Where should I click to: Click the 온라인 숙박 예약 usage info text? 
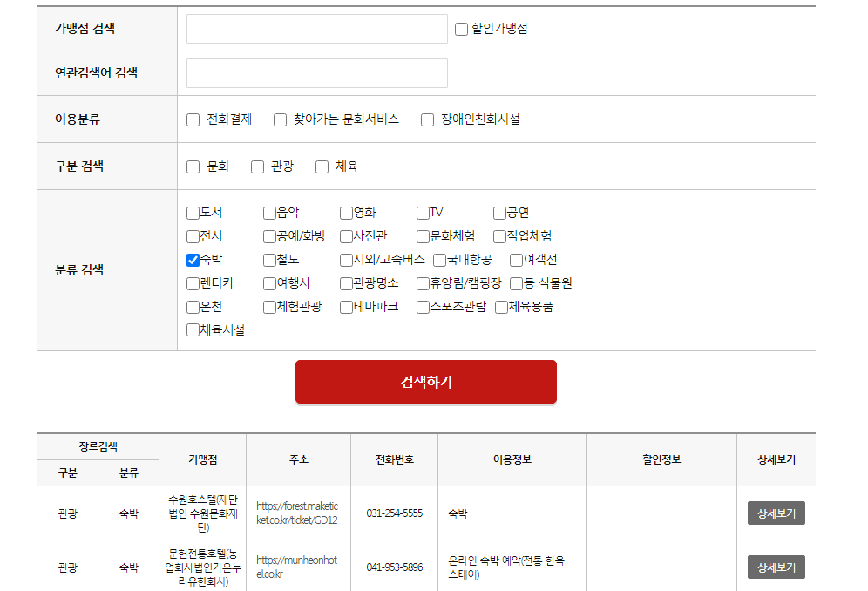[x=506, y=567]
